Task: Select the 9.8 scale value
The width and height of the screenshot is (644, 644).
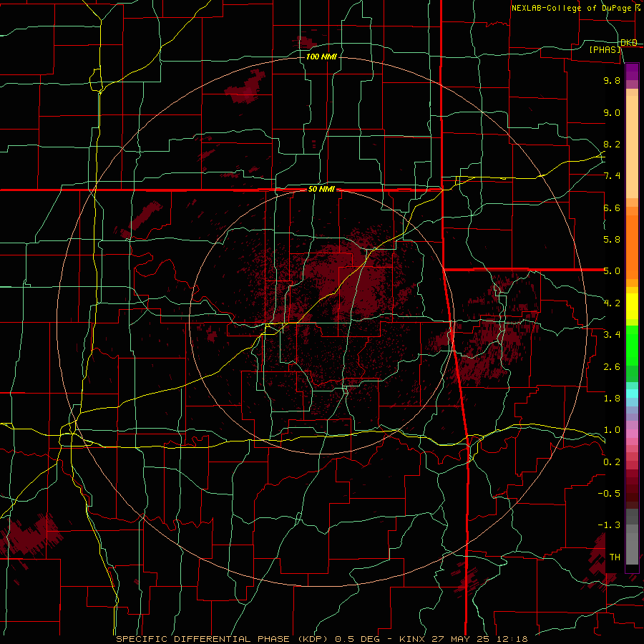Action: 612,80
